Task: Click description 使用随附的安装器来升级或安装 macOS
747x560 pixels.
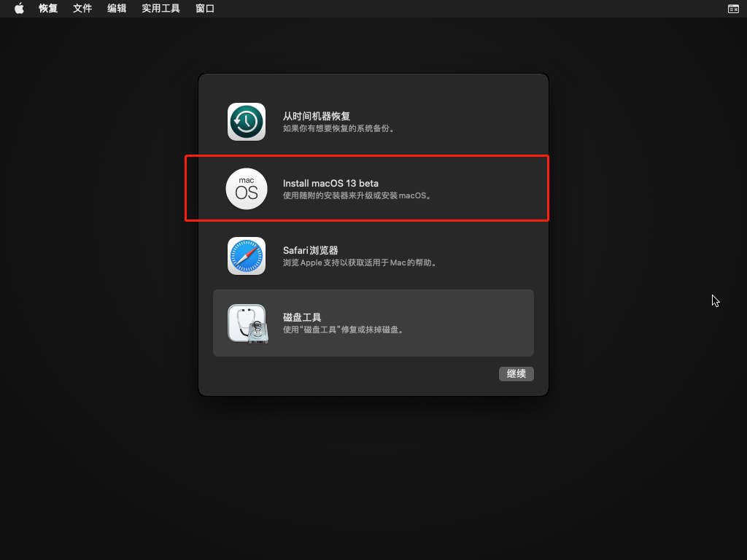Action: click(x=357, y=195)
